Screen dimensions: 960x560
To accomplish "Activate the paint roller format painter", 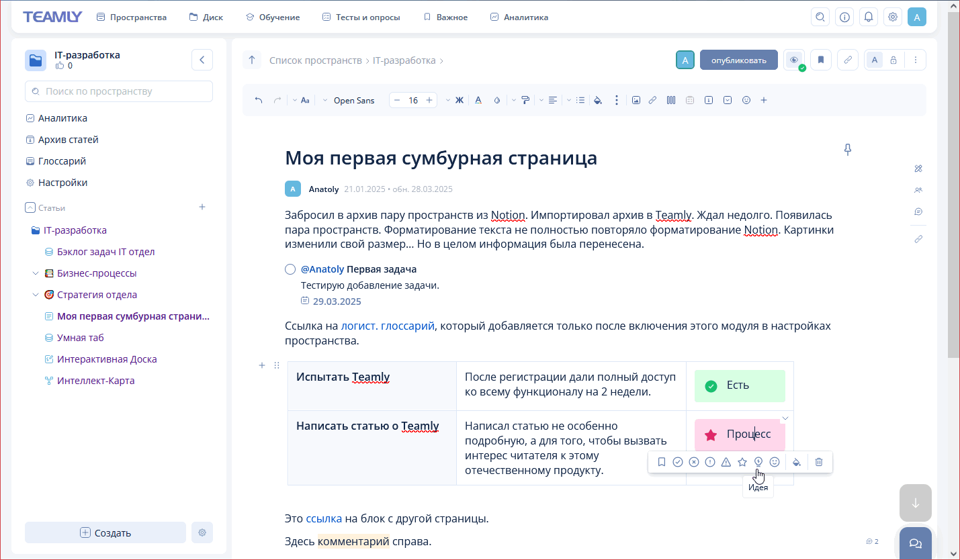I will 525,101.
